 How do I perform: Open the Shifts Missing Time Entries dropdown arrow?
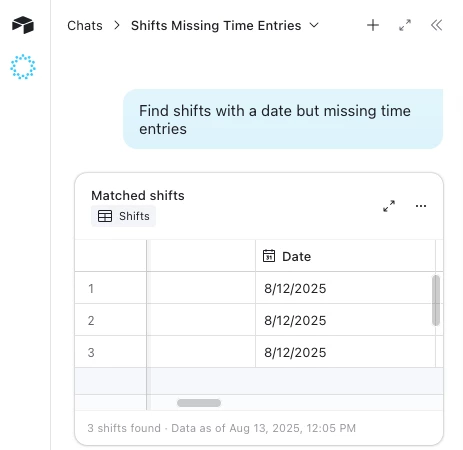pyautogui.click(x=314, y=25)
